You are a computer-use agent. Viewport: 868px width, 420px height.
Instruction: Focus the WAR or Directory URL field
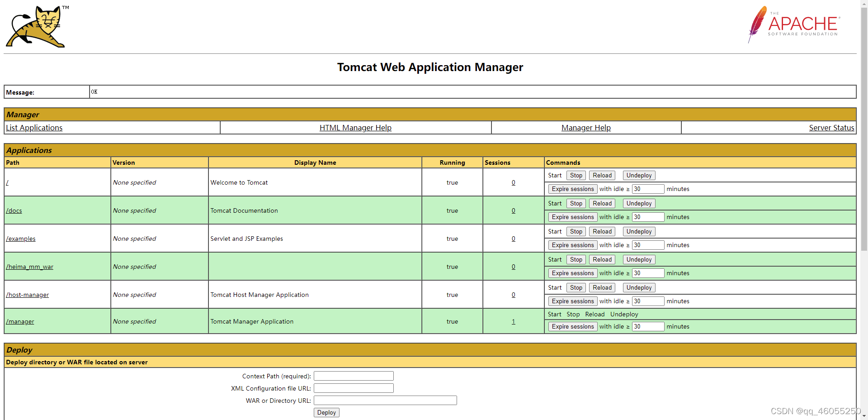click(385, 401)
